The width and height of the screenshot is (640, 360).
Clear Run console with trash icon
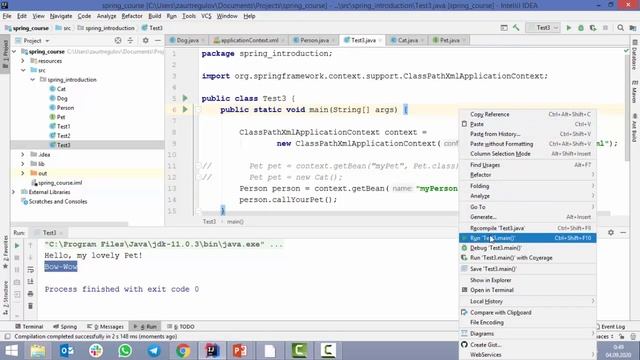point(30,306)
